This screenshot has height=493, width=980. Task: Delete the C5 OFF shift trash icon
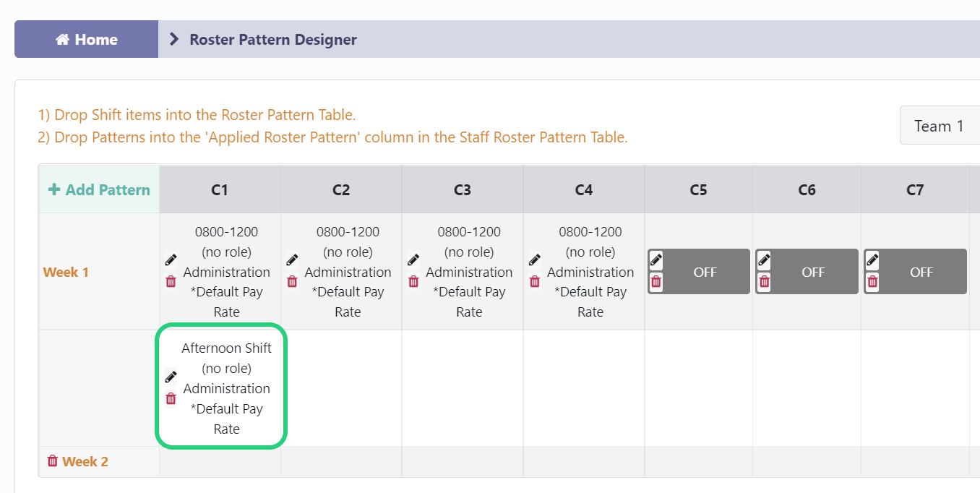(x=656, y=281)
